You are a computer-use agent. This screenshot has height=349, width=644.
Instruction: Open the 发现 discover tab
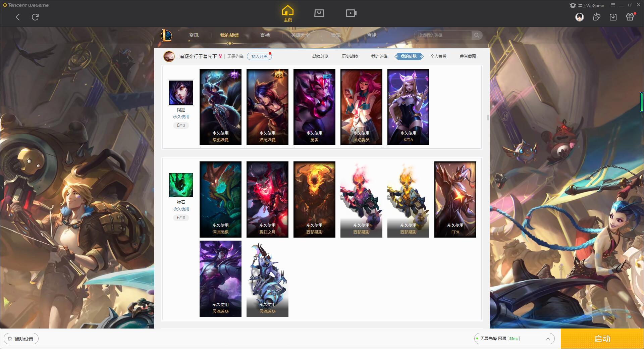click(336, 35)
